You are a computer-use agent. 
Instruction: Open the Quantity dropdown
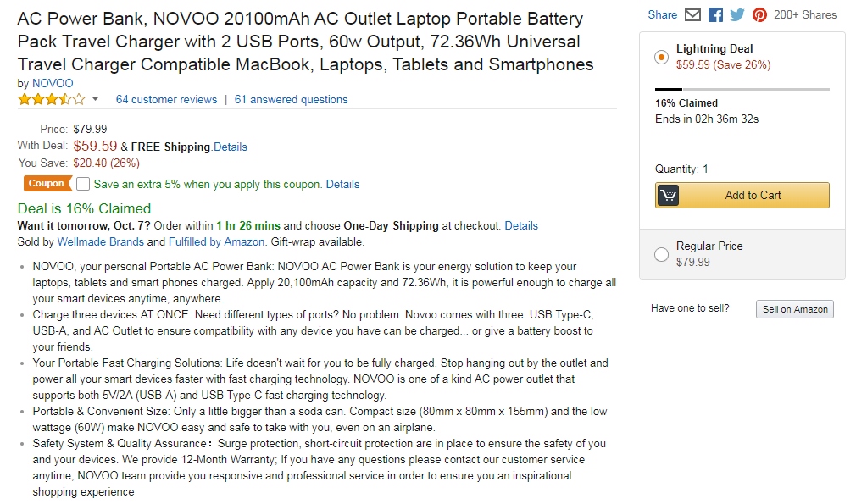[x=681, y=169]
